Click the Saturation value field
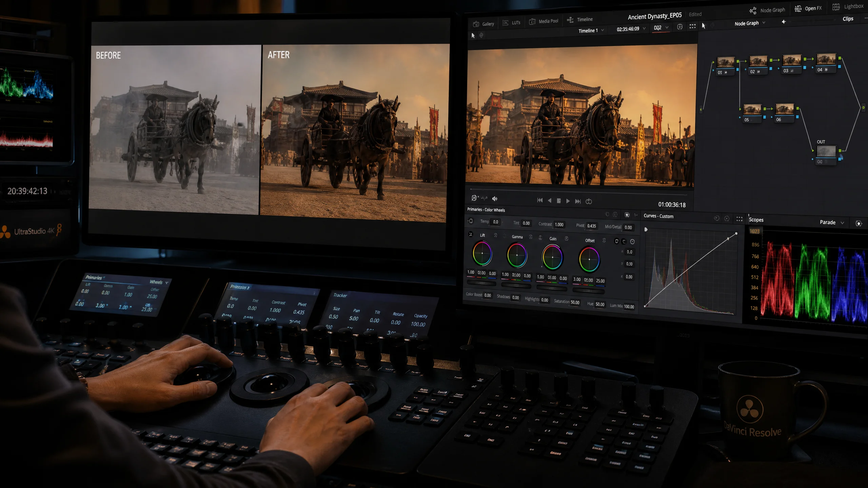Screen dimensions: 868x488 point(575,302)
